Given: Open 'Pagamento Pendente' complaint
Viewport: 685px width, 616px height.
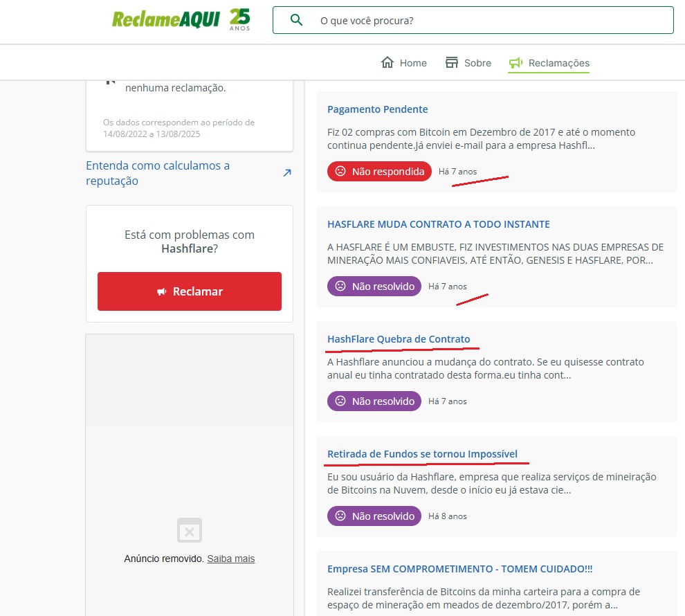Looking at the screenshot, I should [x=378, y=109].
